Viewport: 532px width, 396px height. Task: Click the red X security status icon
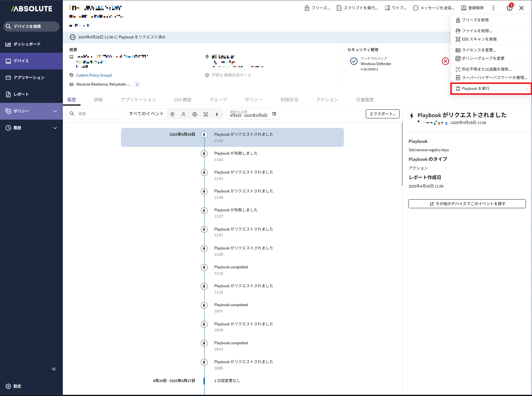coord(445,61)
